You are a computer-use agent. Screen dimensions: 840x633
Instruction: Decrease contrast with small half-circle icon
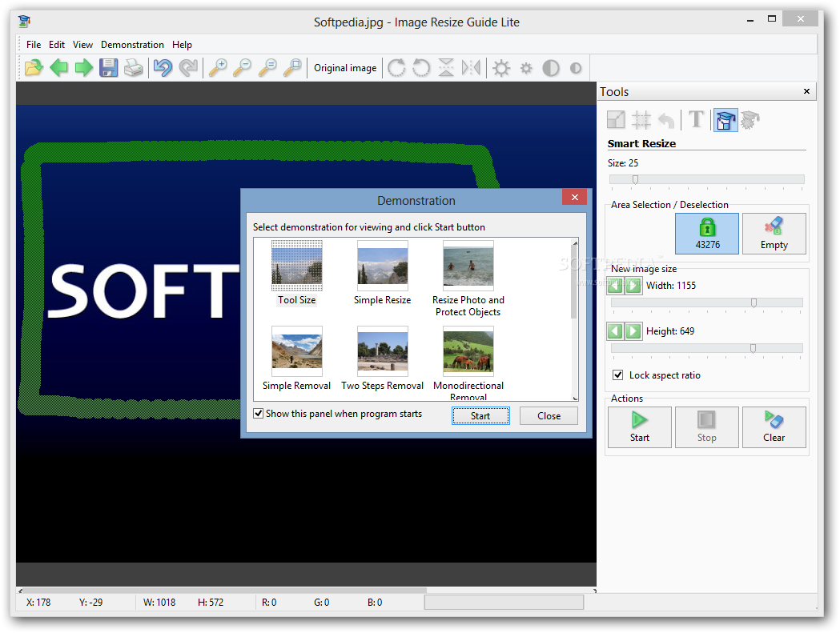pyautogui.click(x=576, y=68)
